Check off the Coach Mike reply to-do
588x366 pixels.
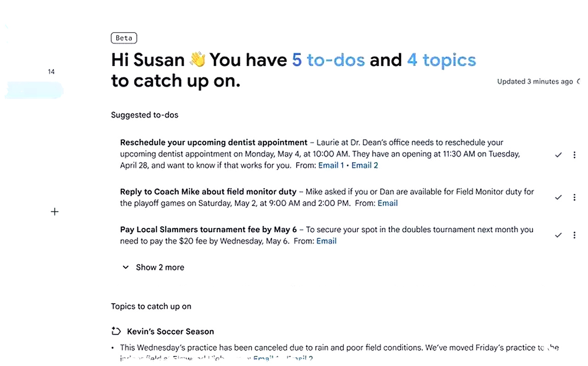pyautogui.click(x=558, y=197)
